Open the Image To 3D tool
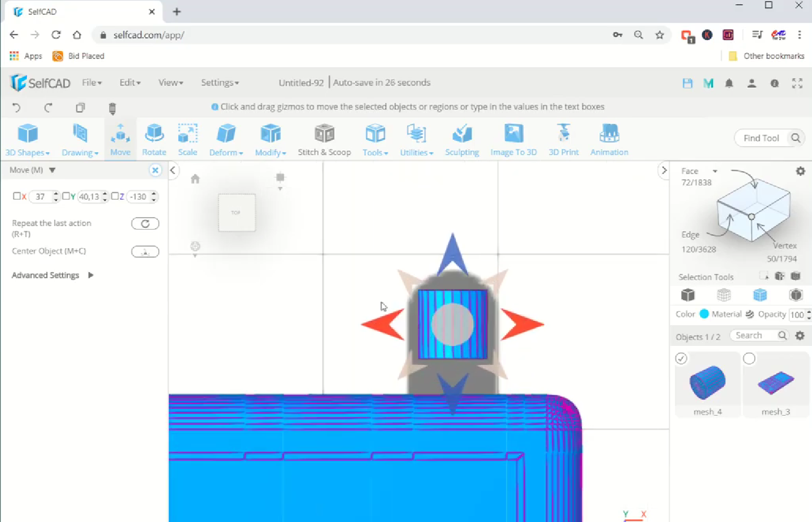This screenshot has height=522, width=812. [x=513, y=139]
